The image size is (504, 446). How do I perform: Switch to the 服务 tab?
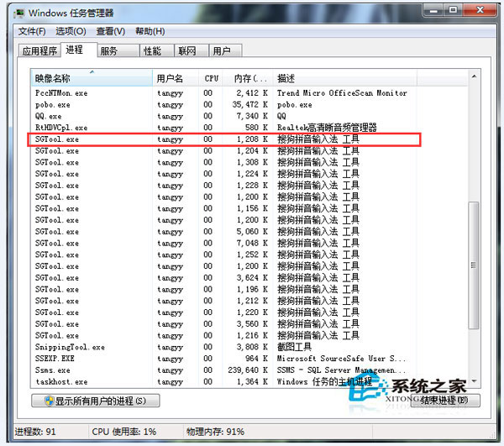118,50
